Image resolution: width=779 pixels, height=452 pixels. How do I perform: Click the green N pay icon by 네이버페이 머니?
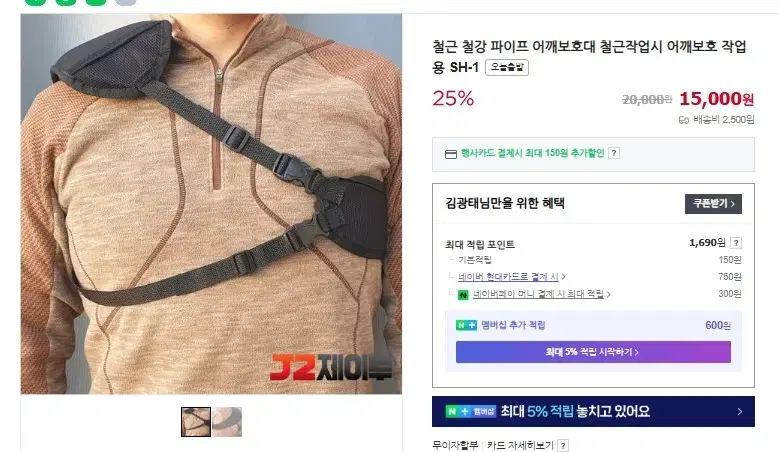(463, 295)
